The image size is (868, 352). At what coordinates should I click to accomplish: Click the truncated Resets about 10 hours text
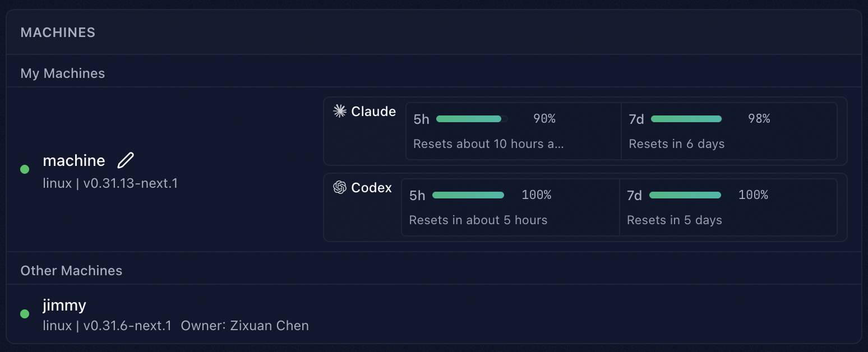(x=488, y=144)
